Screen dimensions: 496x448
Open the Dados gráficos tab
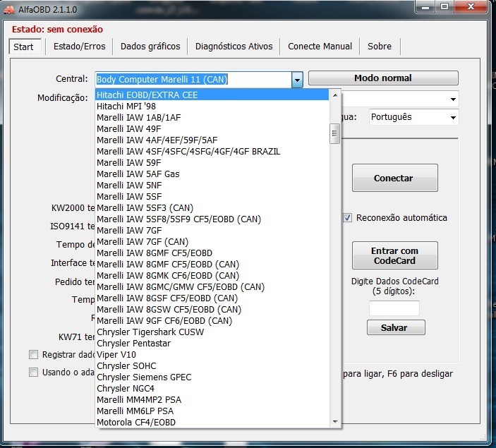[150, 47]
